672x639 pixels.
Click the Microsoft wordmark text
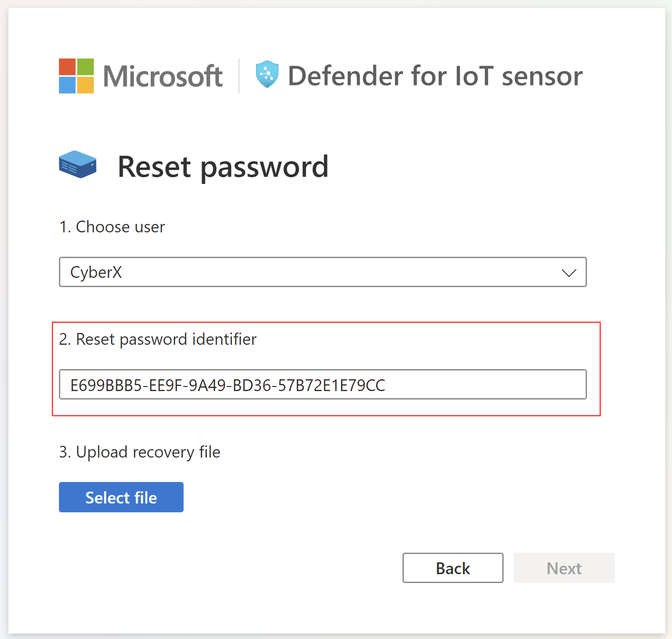coord(163,76)
